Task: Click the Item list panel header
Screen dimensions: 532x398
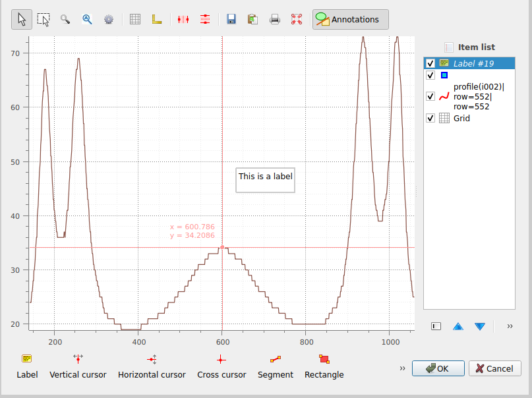Action: click(x=469, y=47)
